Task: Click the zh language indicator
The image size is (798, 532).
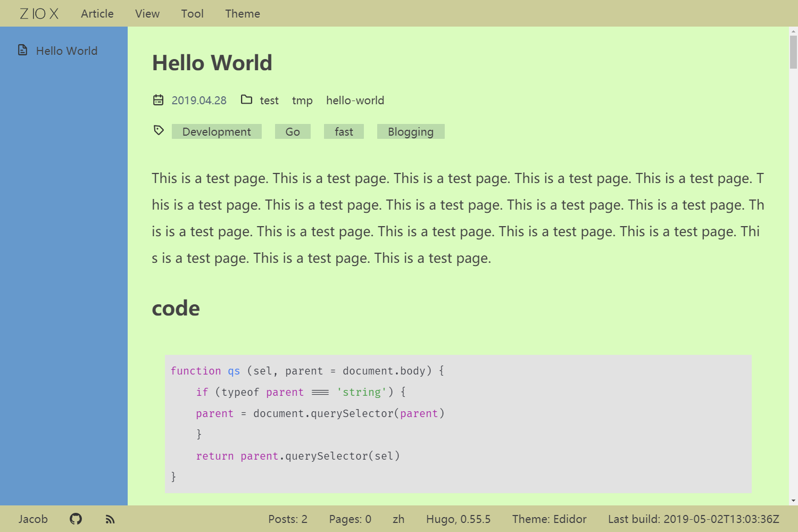Action: click(x=398, y=519)
